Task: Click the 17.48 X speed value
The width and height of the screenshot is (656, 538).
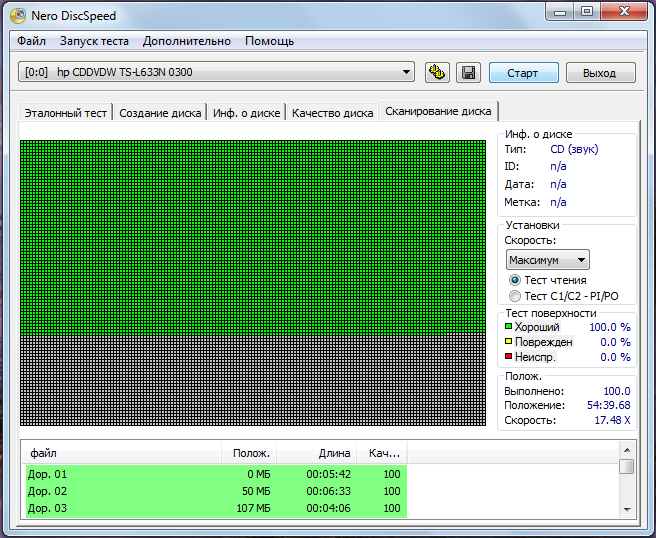Action: click(612, 420)
